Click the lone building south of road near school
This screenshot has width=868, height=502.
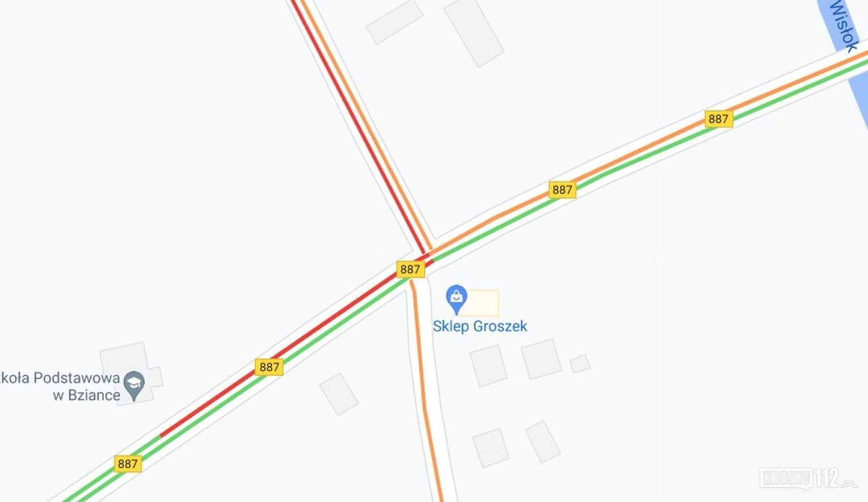pyautogui.click(x=339, y=394)
